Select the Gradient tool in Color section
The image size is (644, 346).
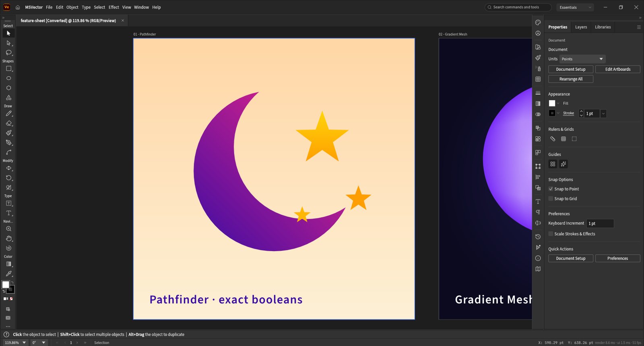pos(8,264)
